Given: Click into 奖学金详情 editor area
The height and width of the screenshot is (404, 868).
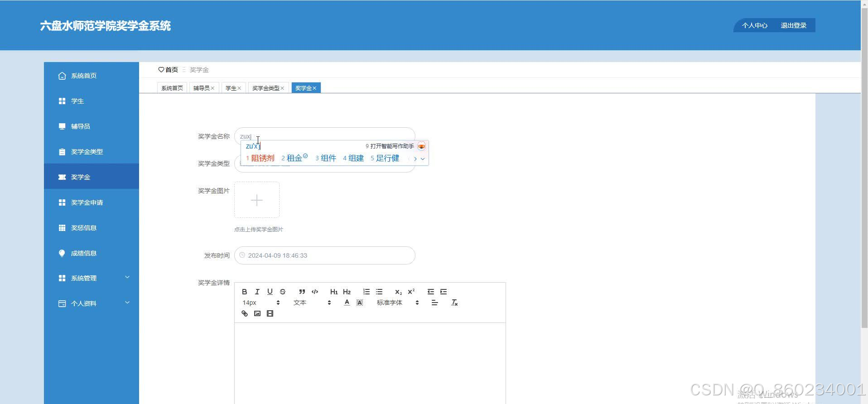Looking at the screenshot, I should click(x=370, y=363).
